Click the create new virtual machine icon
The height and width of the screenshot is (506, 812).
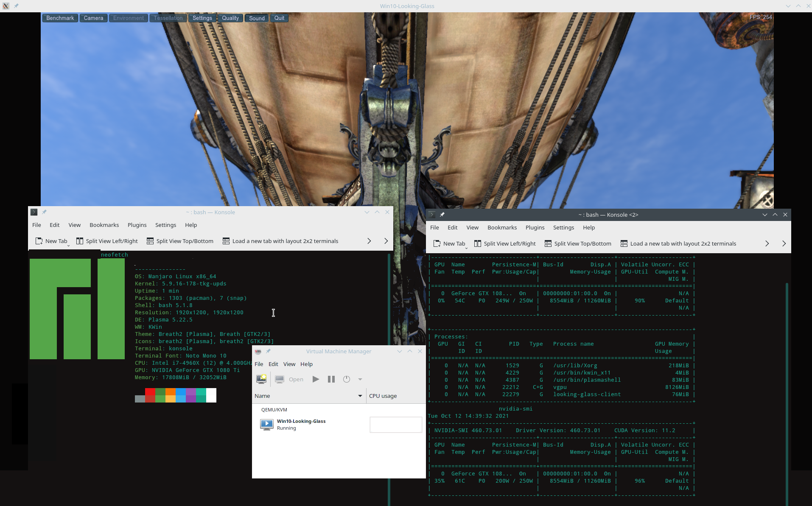coord(261,379)
